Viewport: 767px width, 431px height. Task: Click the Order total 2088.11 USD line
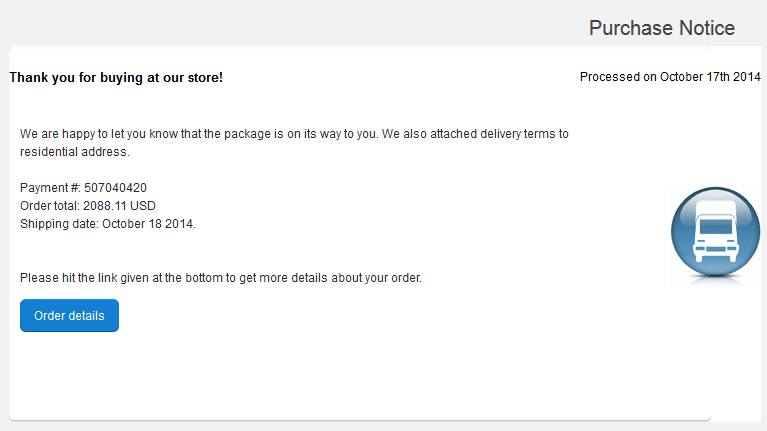[x=88, y=206]
